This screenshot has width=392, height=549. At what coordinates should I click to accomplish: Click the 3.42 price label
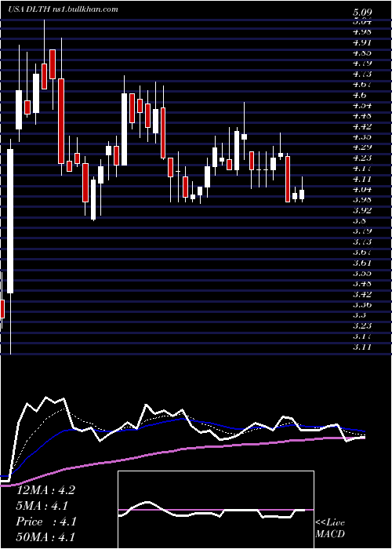[362, 294]
